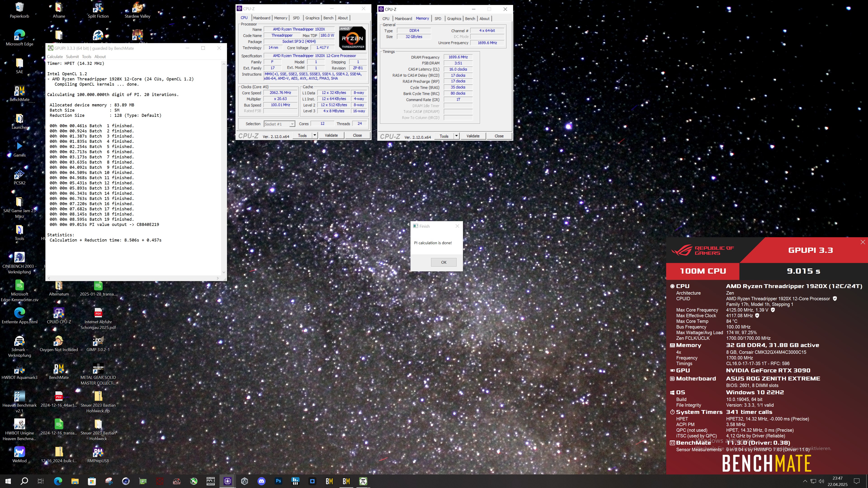This screenshot has width=868, height=488.
Task: Click the GPUPI pi taskbar icon
Action: pos(363,481)
